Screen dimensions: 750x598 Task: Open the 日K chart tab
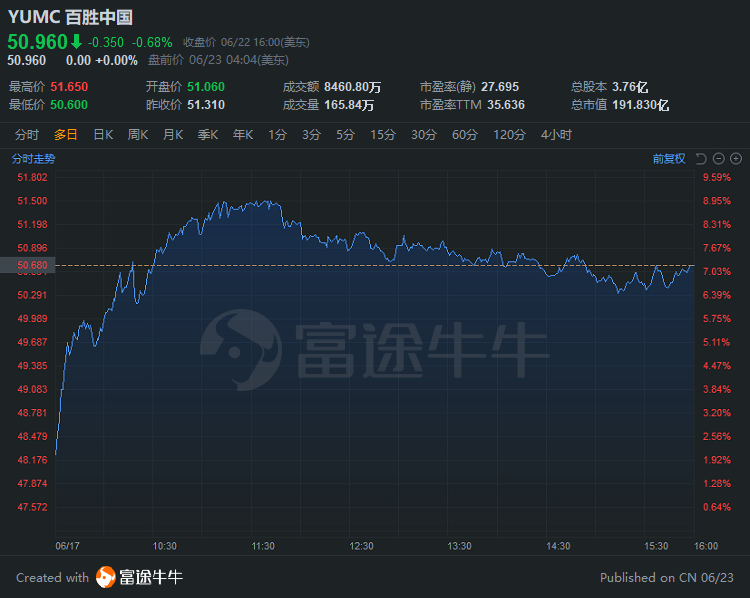click(103, 135)
